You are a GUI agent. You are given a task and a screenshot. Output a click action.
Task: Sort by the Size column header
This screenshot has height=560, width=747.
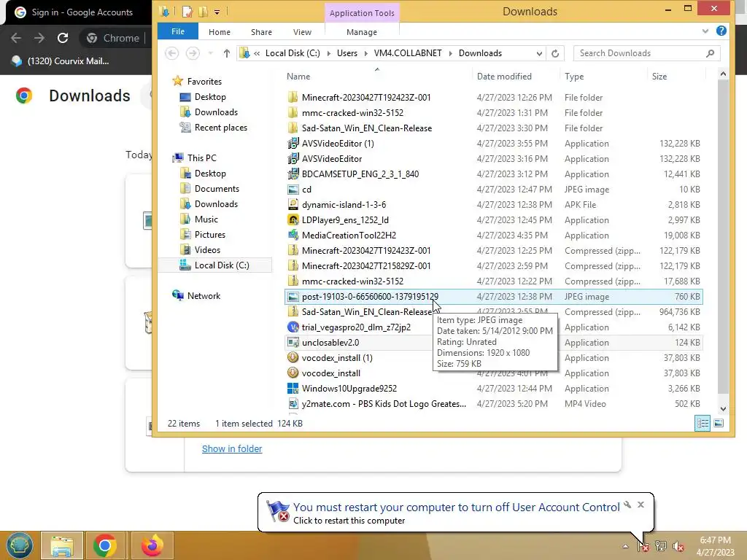tap(659, 76)
